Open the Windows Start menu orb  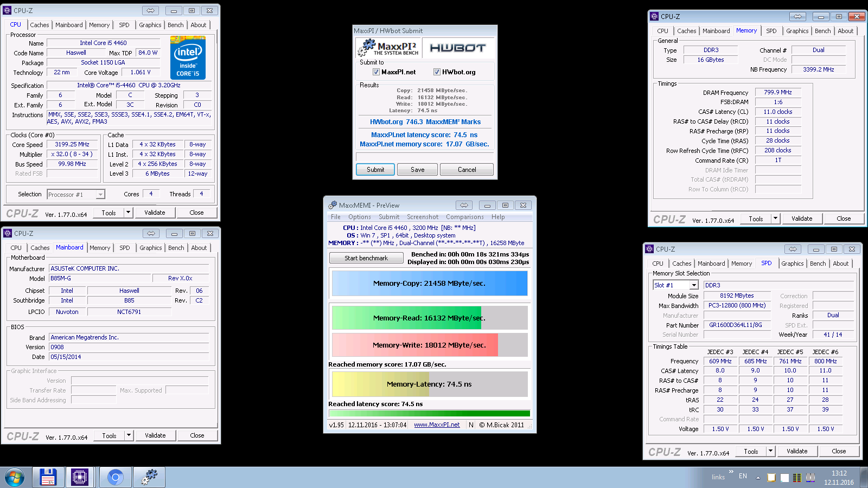click(15, 478)
